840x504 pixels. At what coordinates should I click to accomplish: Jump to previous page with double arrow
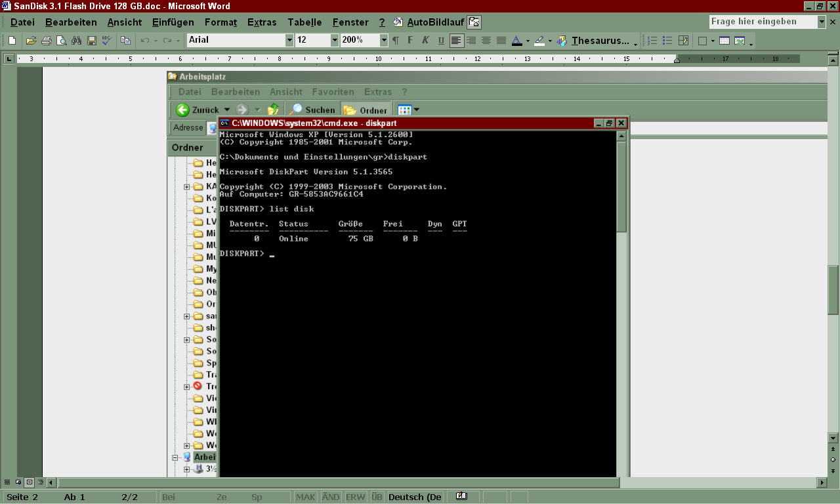tap(833, 448)
